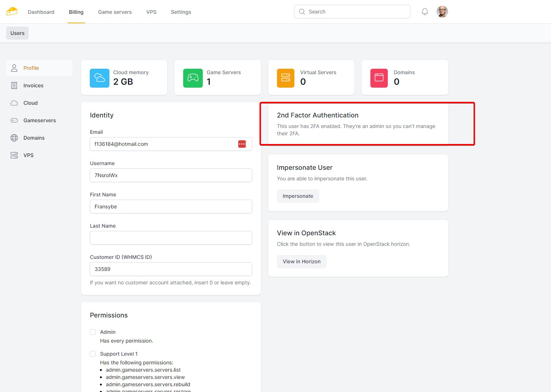Viewport: 551px width, 392px height.
Task: Click the View in Horizon button
Action: pos(301,261)
